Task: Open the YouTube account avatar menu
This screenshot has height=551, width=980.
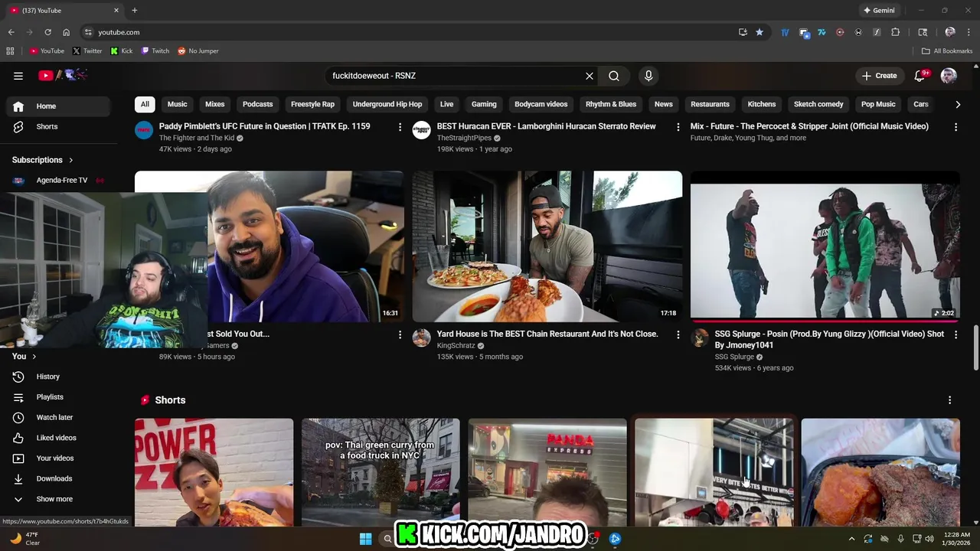Action: click(x=949, y=76)
